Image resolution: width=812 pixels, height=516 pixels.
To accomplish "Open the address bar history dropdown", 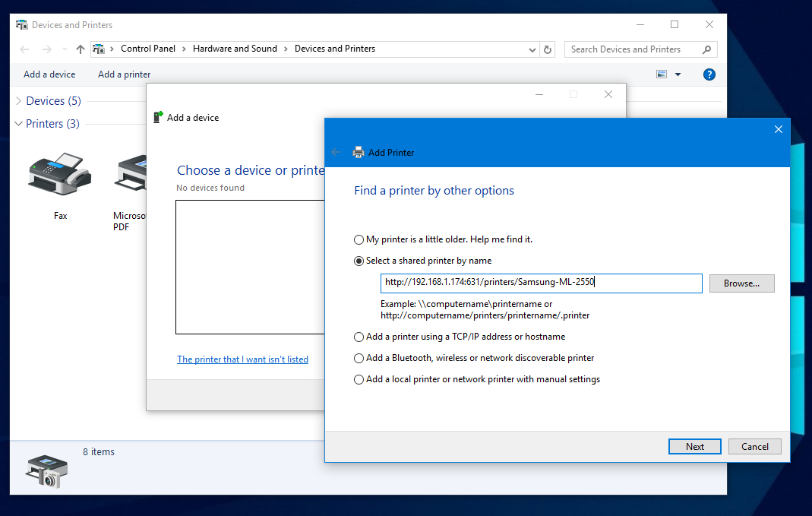I will coord(532,49).
